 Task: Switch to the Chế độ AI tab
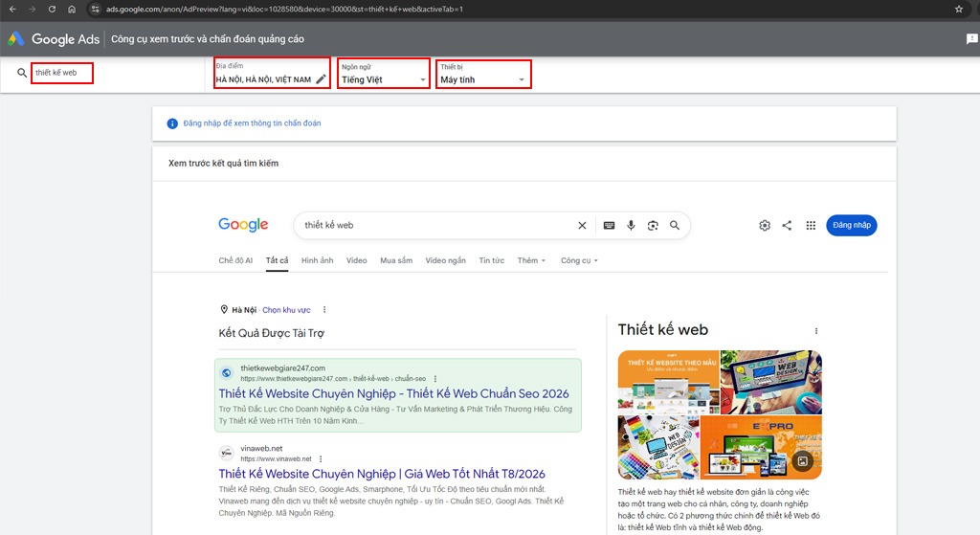(x=235, y=260)
